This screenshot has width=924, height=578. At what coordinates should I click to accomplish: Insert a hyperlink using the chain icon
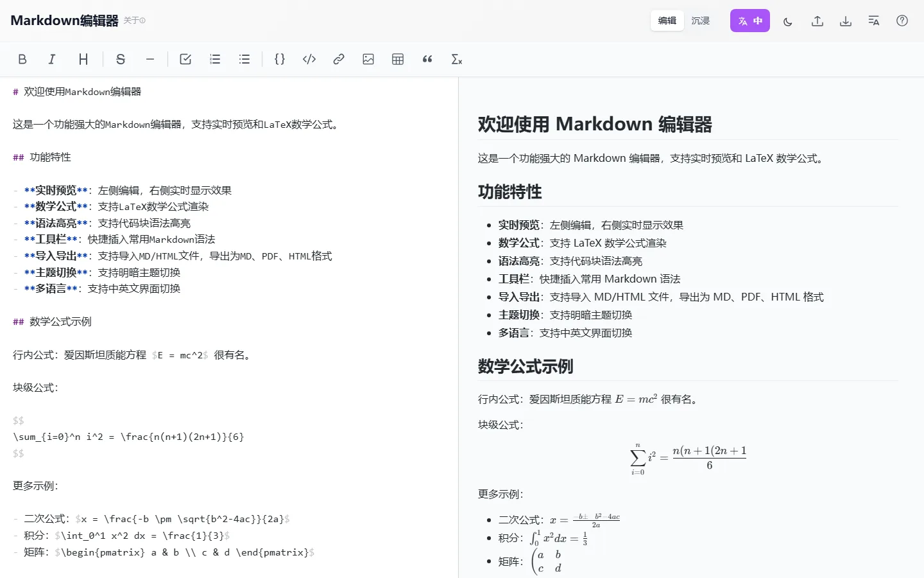[x=339, y=59]
